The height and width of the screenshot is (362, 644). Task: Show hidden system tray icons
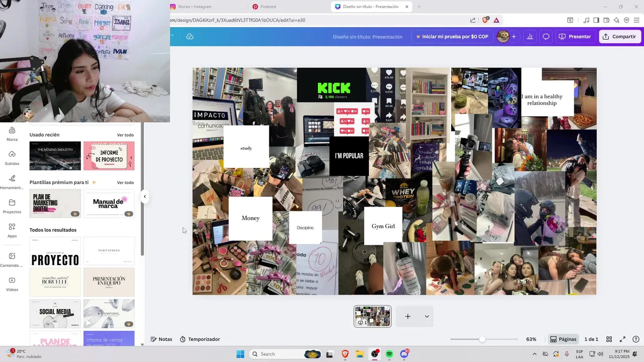click(534, 354)
